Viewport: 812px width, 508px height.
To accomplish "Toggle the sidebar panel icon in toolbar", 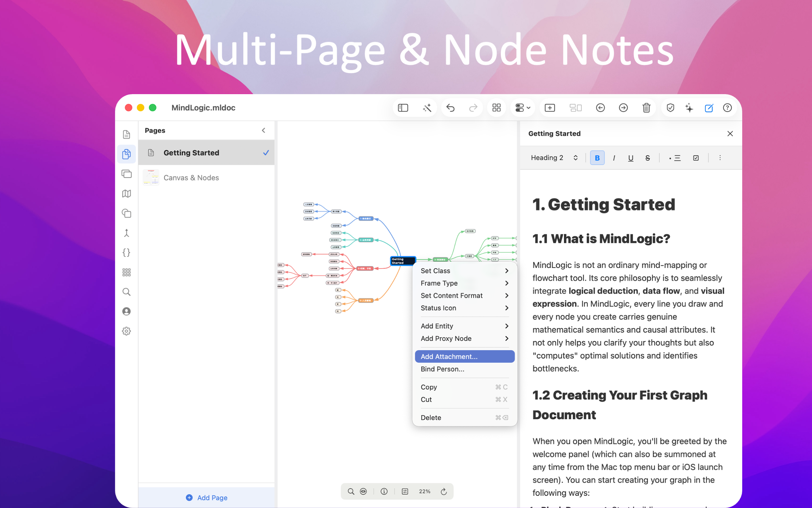I will click(x=403, y=108).
